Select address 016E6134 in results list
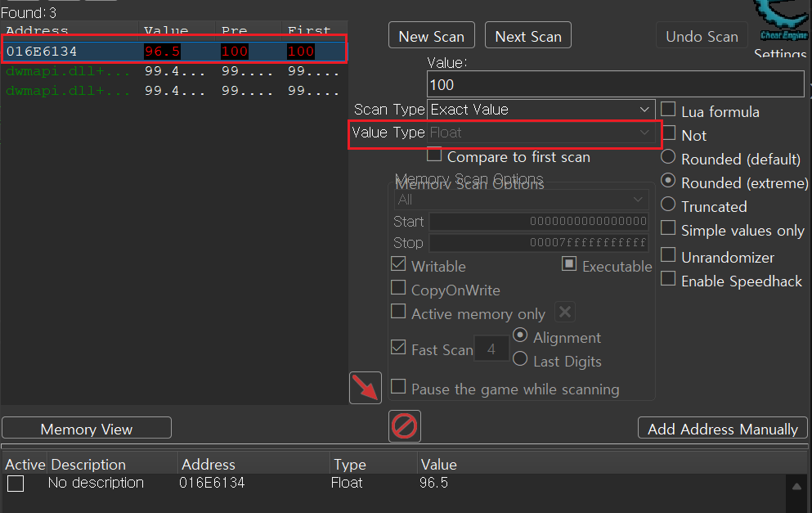This screenshot has width=812, height=513. click(43, 52)
